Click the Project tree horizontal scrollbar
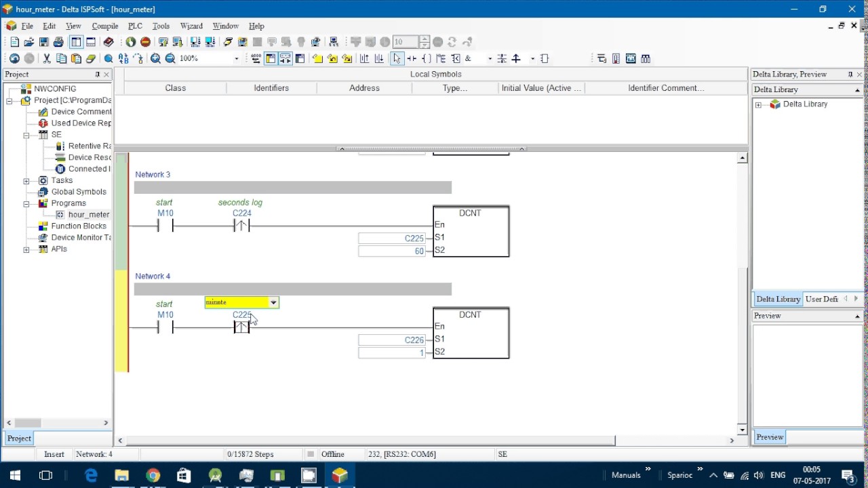 pos(27,423)
